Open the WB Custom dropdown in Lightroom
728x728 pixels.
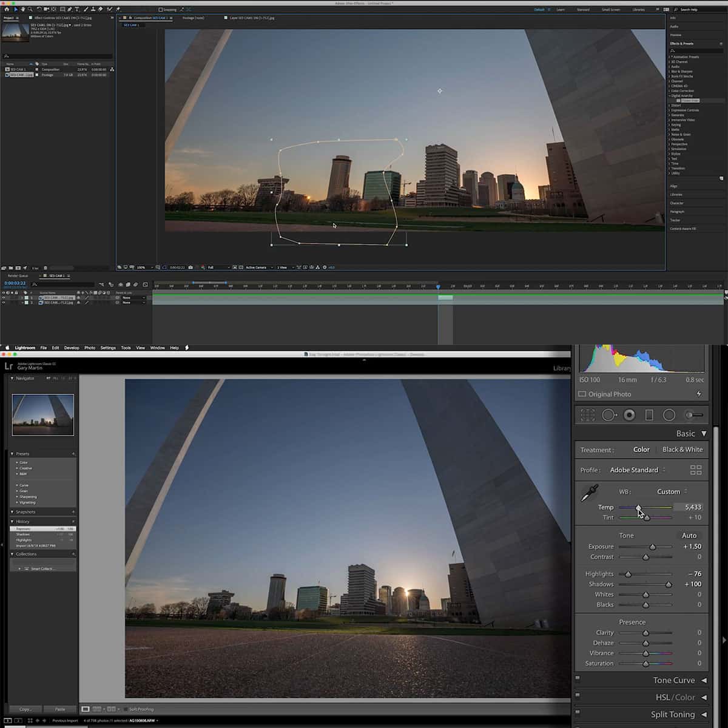click(669, 491)
